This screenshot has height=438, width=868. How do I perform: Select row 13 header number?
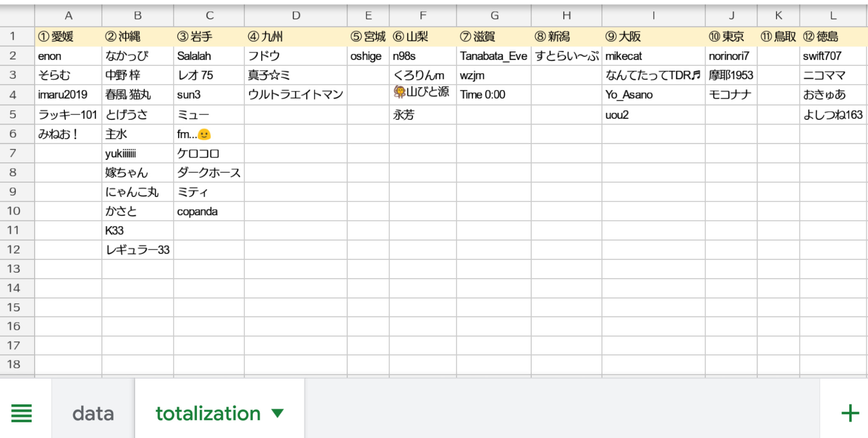13,269
